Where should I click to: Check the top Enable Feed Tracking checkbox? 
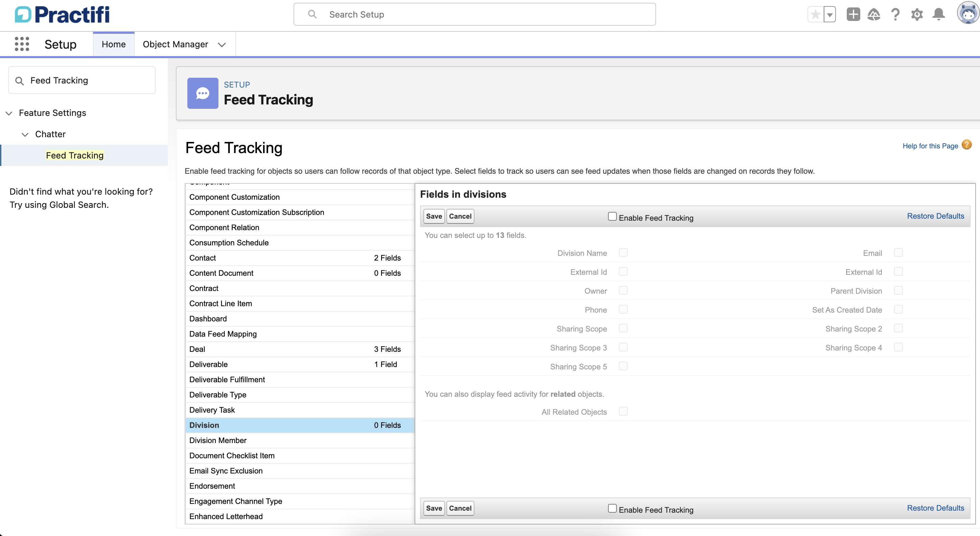(612, 216)
